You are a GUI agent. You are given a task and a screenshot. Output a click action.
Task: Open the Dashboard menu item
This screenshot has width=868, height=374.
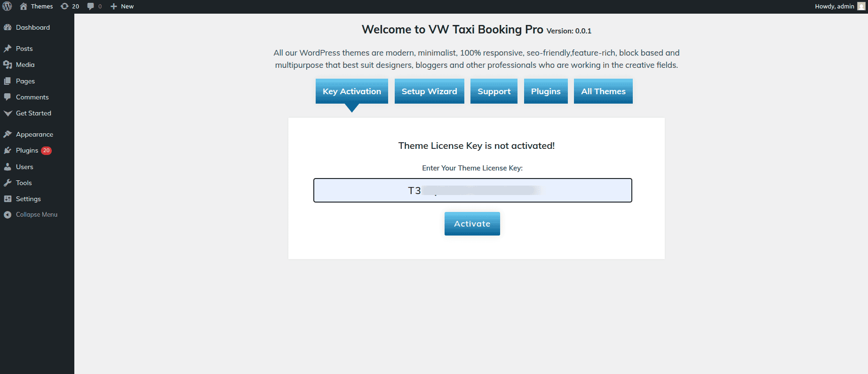[32, 27]
